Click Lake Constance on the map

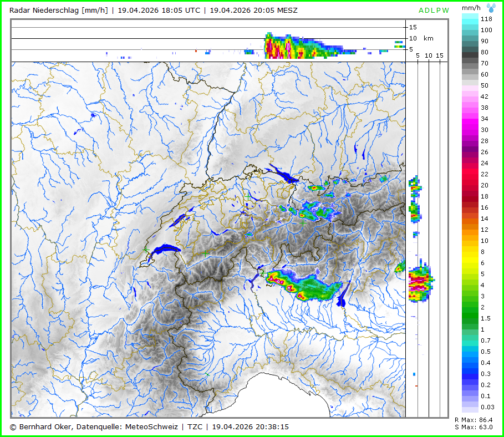point(283,176)
